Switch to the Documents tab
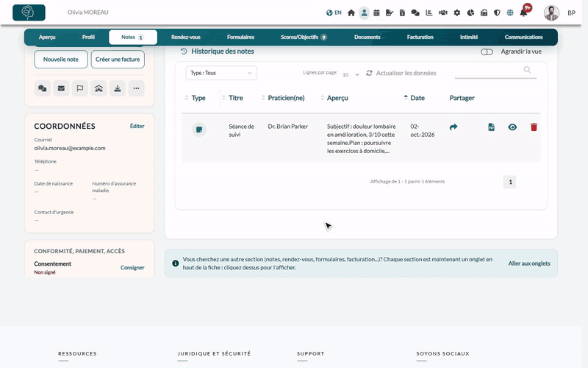The width and height of the screenshot is (588, 368). [x=367, y=38]
